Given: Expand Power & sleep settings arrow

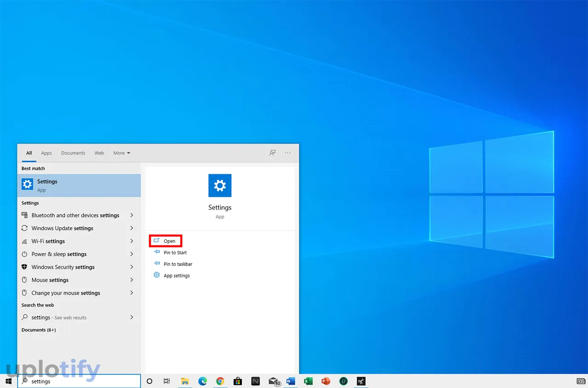Looking at the screenshot, I should coord(132,254).
